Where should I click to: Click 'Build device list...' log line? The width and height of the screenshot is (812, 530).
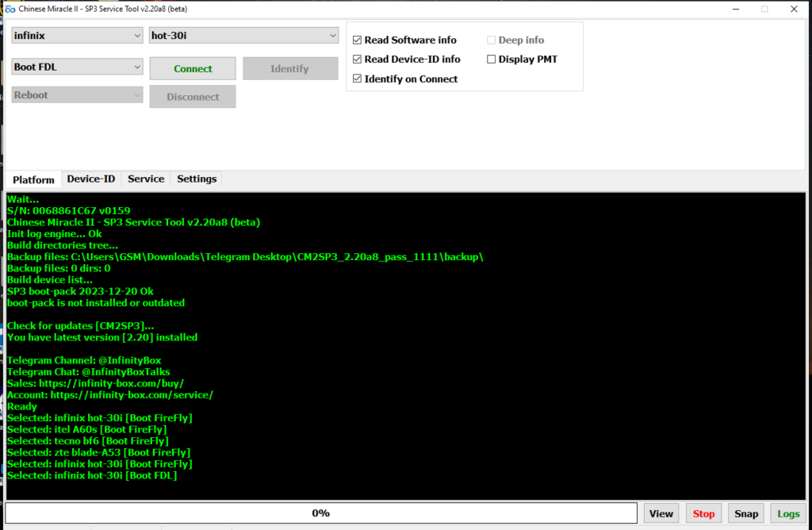tap(50, 280)
